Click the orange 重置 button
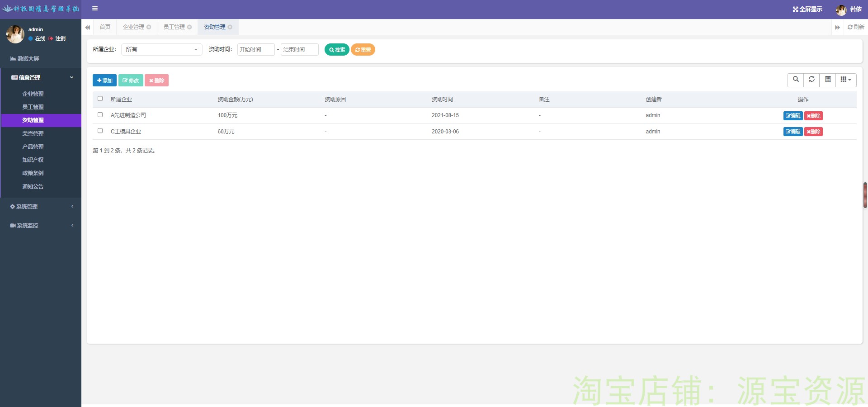The height and width of the screenshot is (407, 868). (x=363, y=50)
